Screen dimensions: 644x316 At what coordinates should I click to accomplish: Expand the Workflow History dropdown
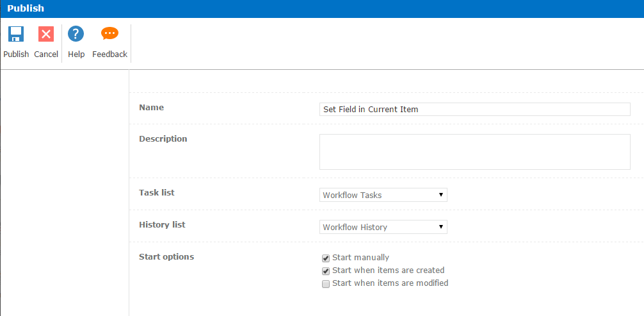pyautogui.click(x=383, y=227)
